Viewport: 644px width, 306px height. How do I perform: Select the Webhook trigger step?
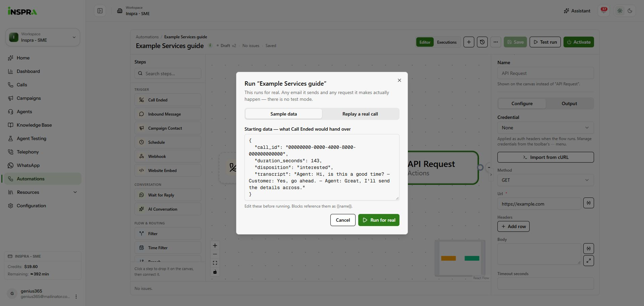(x=168, y=156)
